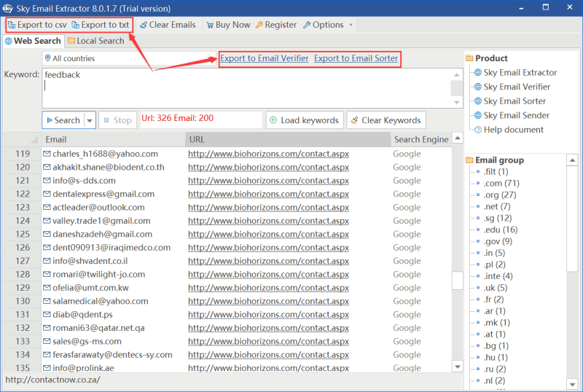The width and height of the screenshot is (583, 392).
Task: Open Buy Now cart icon
Action: tap(210, 25)
